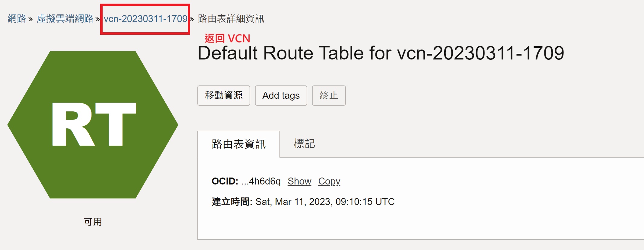
Task: Click the creation timestamp Sat, Mar 11, 2023
Action: point(325,202)
